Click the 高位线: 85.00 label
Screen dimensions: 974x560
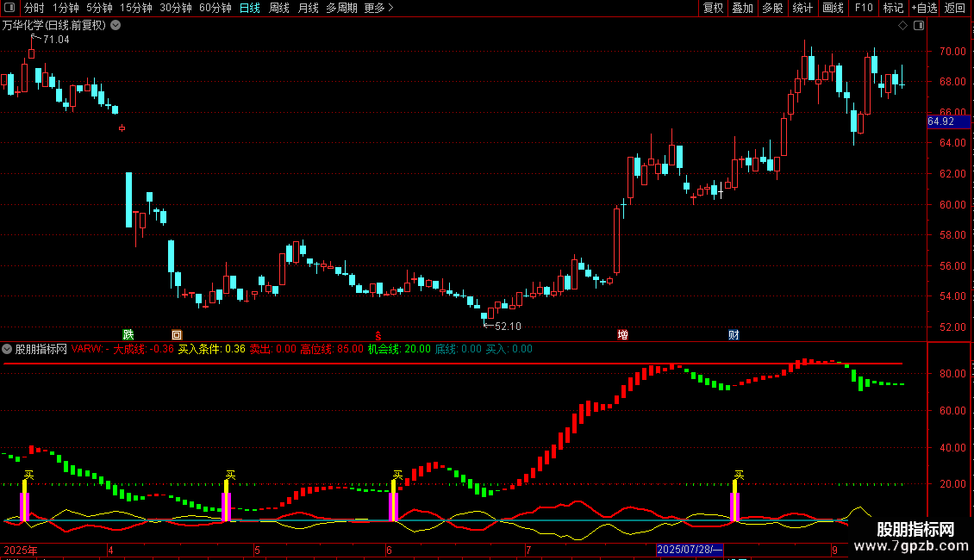[332, 349]
